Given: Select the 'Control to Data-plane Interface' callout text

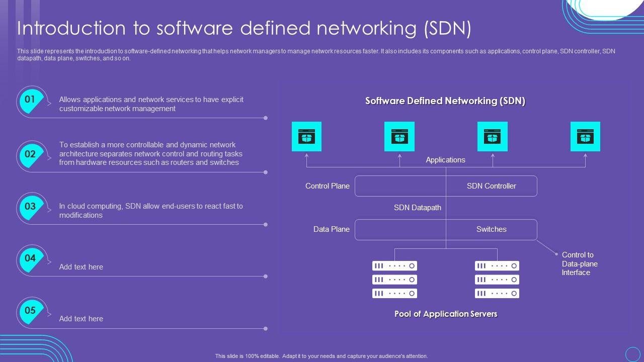Looking at the screenshot, I should click(580, 263).
